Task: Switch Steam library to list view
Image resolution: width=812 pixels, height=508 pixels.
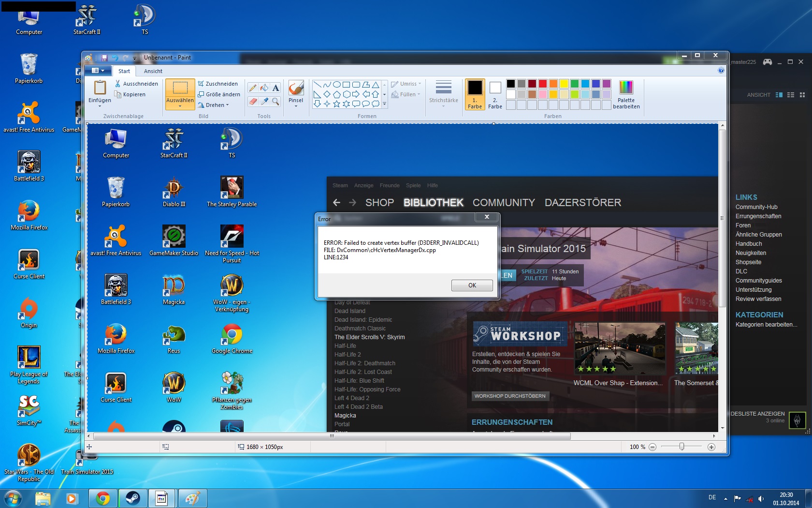Action: point(791,95)
